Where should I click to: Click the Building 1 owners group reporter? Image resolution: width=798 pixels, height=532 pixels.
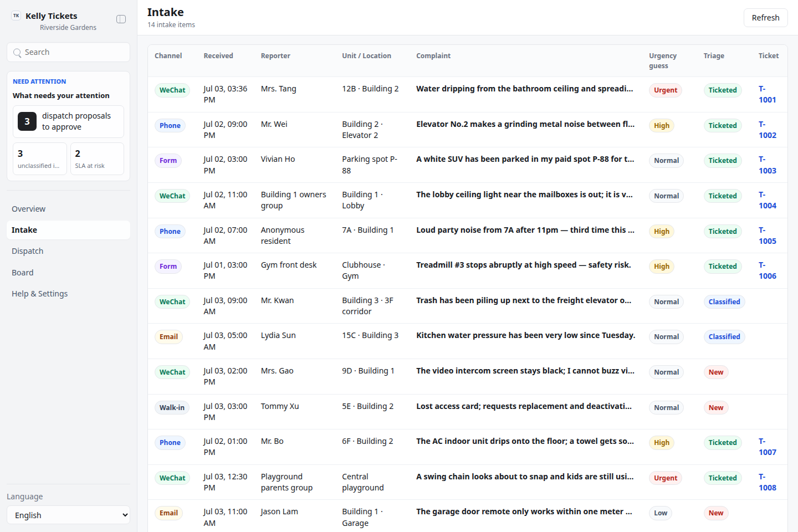(293, 200)
